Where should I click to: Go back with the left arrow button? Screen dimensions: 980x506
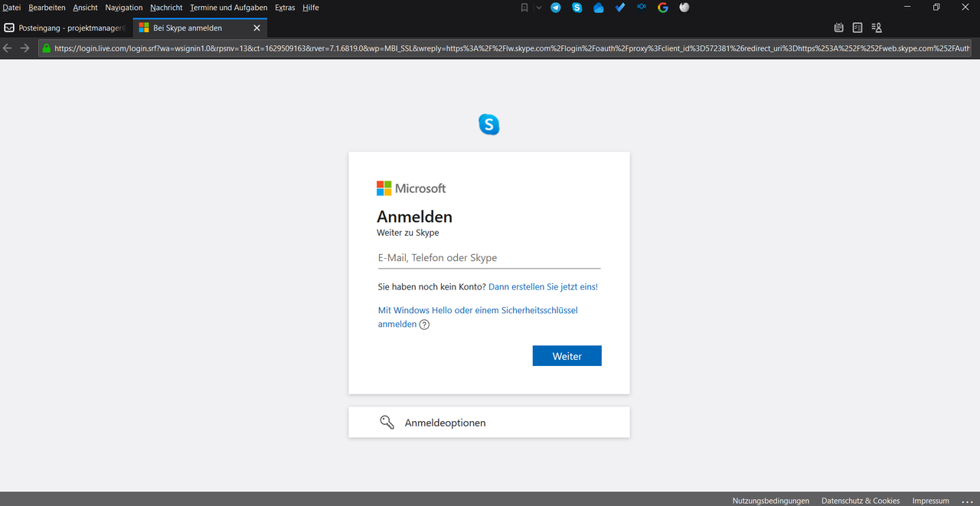[x=8, y=48]
